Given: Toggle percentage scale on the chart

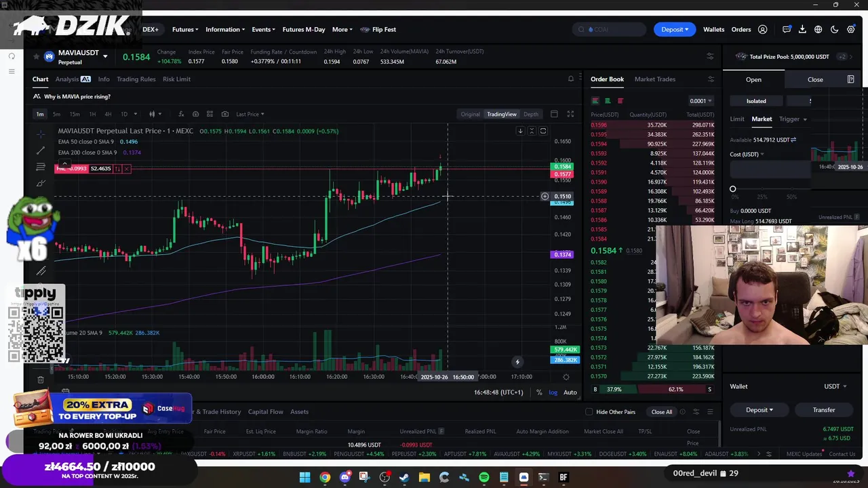Looking at the screenshot, I should click(x=539, y=392).
